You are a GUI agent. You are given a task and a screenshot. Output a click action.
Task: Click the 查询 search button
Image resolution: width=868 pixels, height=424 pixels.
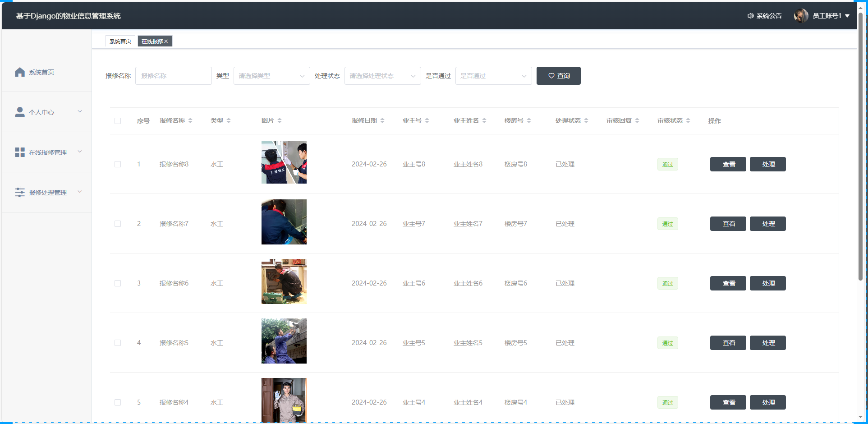[559, 76]
